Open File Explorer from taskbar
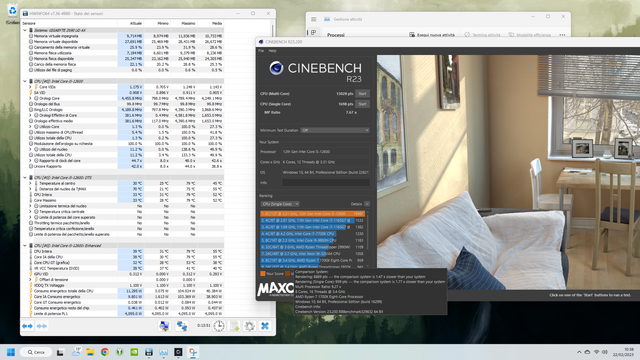The height and width of the screenshot is (360, 640). pyautogui.click(x=90, y=352)
